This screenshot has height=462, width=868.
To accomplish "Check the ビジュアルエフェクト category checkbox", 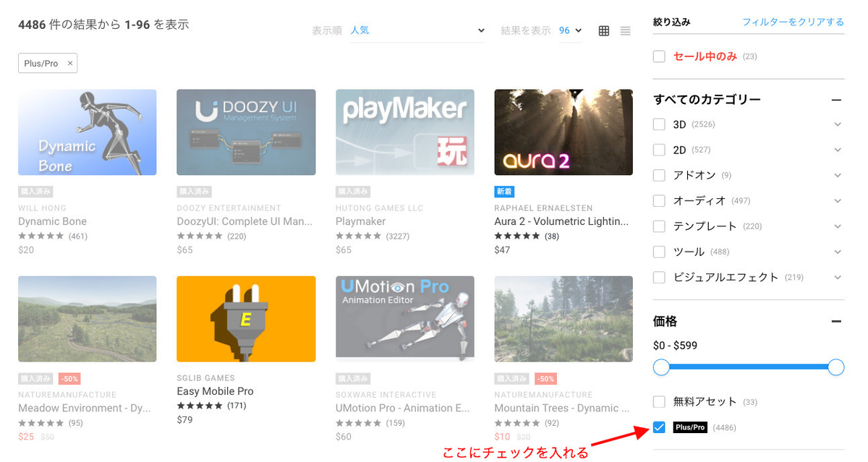I will [x=659, y=277].
